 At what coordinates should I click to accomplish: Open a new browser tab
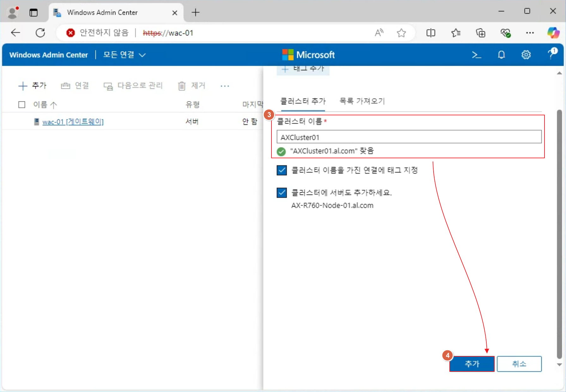point(196,13)
